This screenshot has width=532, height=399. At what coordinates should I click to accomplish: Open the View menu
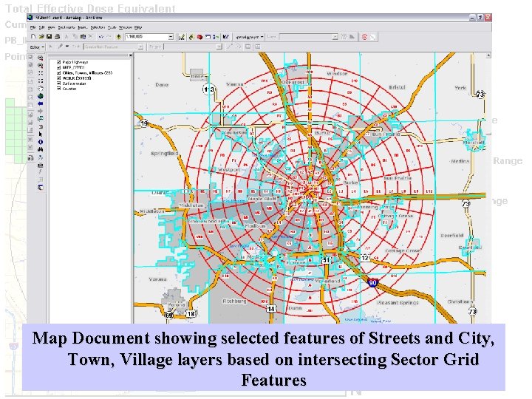[x=51, y=27]
